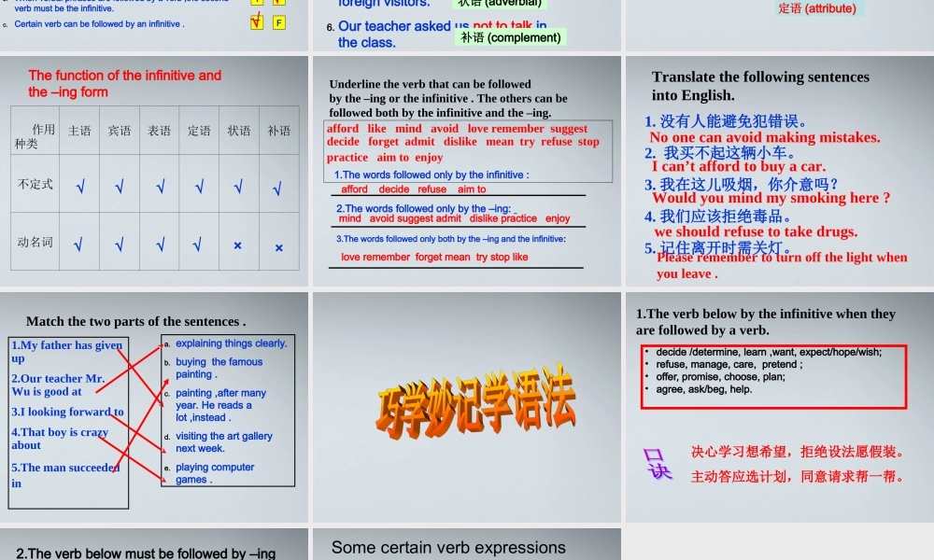
Task: Click the answer line 'afford decide refuse aim to'
Action: 414,189
